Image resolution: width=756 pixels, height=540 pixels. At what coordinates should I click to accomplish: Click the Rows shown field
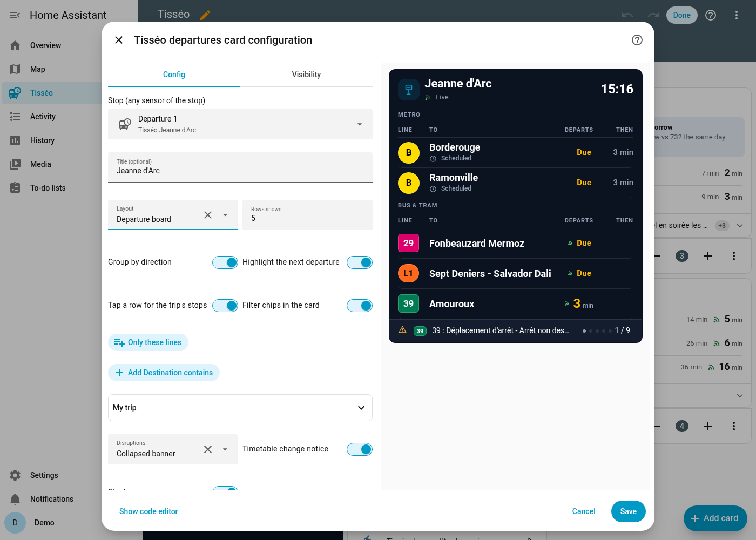(x=308, y=215)
